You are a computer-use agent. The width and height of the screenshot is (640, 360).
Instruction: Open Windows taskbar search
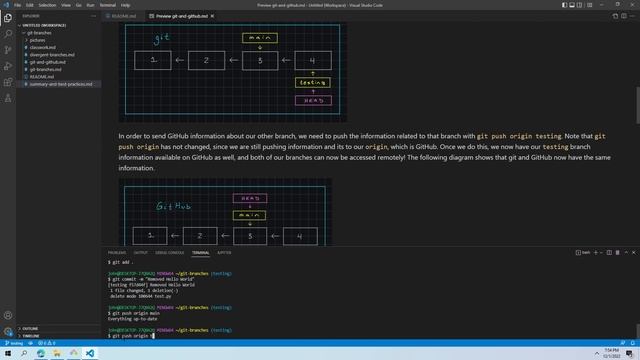[x=24, y=353]
